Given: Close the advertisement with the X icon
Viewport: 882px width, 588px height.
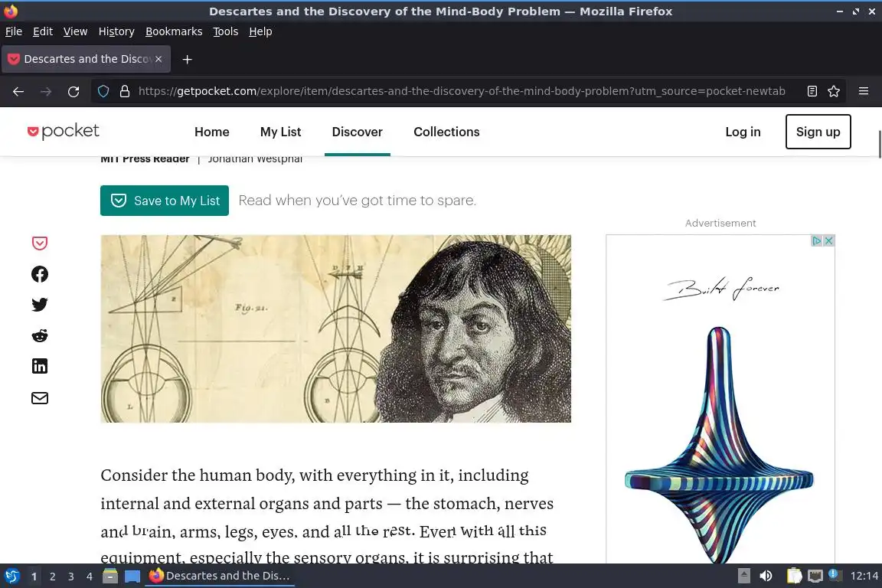Looking at the screenshot, I should pyautogui.click(x=828, y=241).
